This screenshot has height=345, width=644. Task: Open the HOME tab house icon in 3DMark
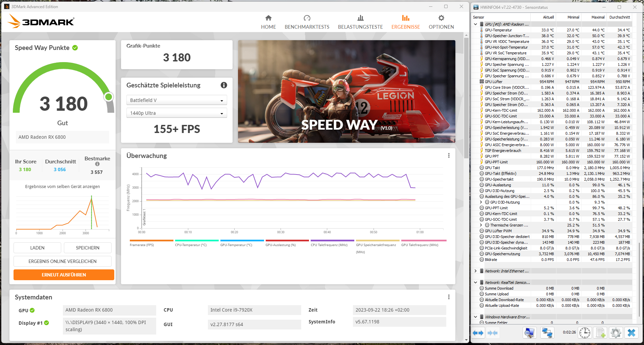(x=268, y=18)
